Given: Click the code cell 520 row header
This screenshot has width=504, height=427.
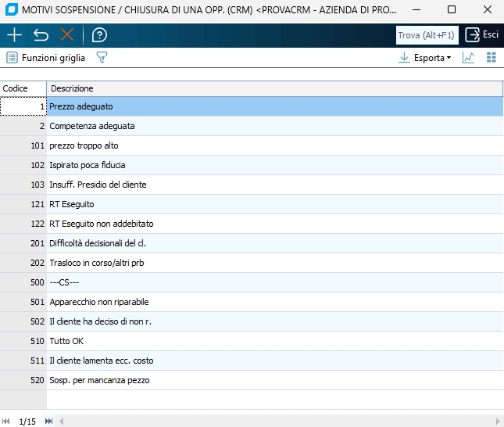Looking at the screenshot, I should pyautogui.click(x=23, y=380).
